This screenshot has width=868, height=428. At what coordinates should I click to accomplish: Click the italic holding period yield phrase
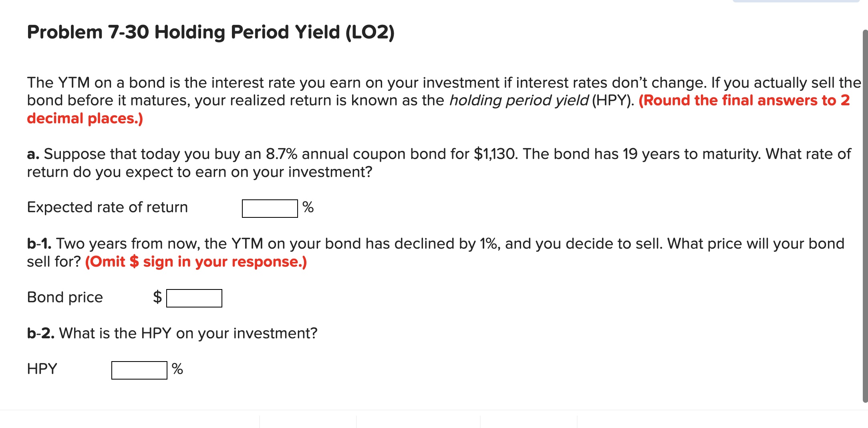pos(518,100)
